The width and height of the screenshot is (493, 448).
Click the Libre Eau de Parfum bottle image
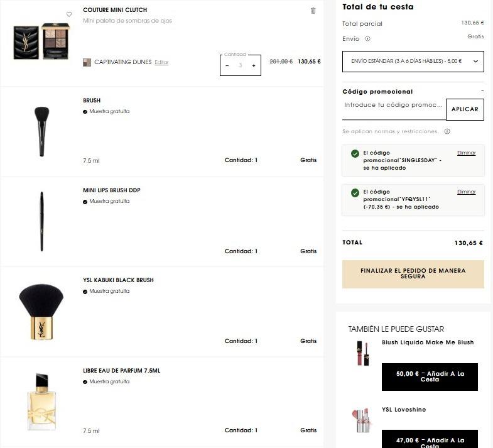click(41, 402)
